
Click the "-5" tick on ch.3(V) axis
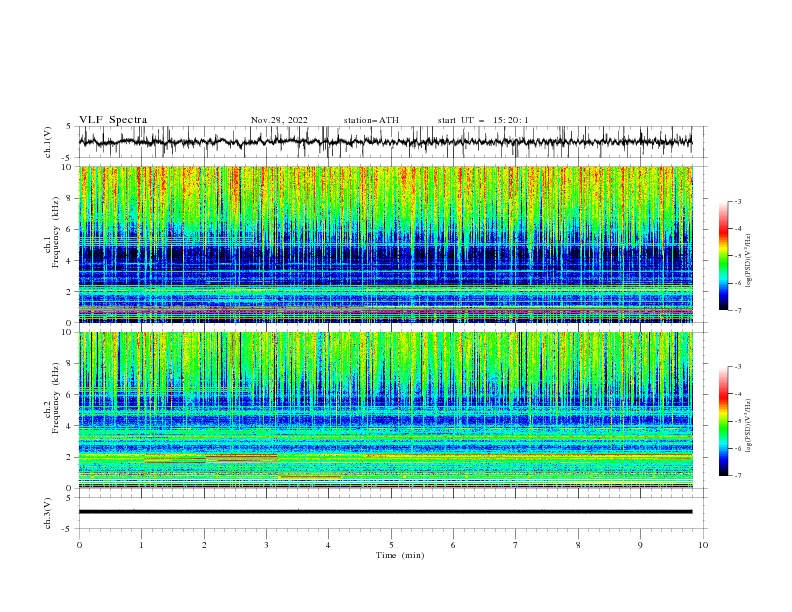click(68, 529)
